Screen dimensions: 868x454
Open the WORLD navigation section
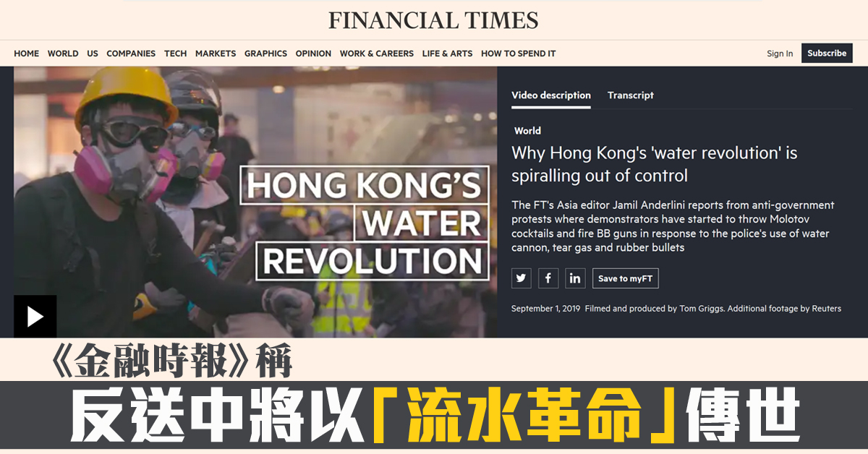click(x=63, y=53)
